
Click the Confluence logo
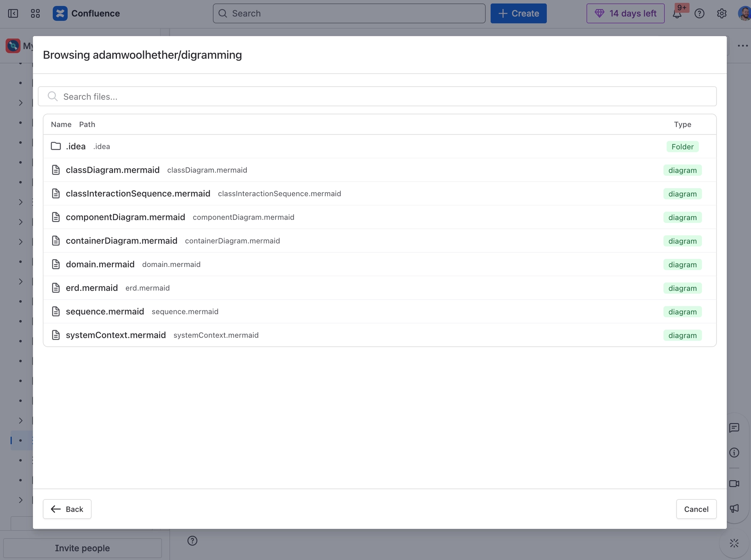[61, 13]
